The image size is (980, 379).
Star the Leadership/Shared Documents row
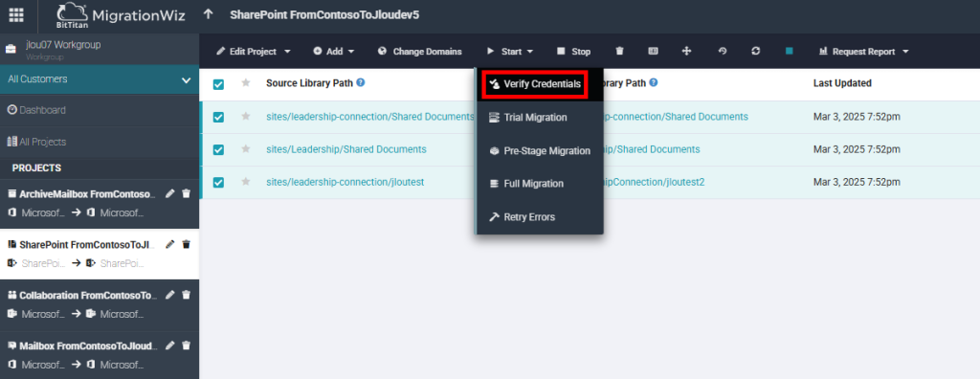(x=246, y=149)
